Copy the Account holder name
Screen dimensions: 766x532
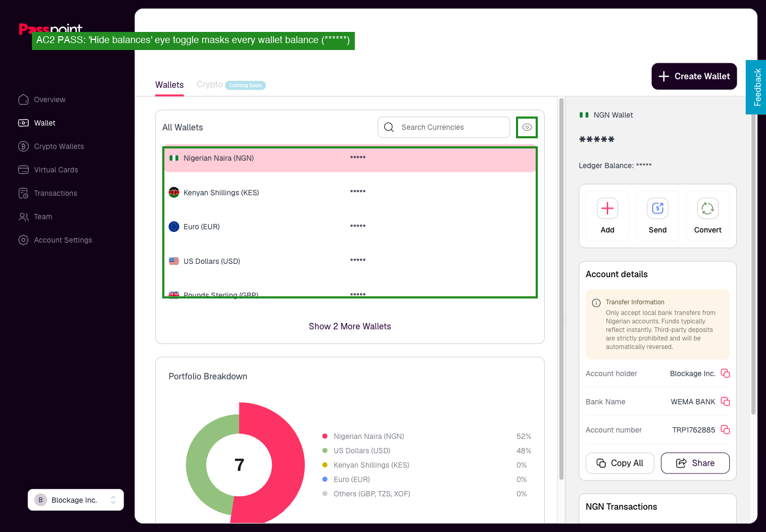(725, 373)
